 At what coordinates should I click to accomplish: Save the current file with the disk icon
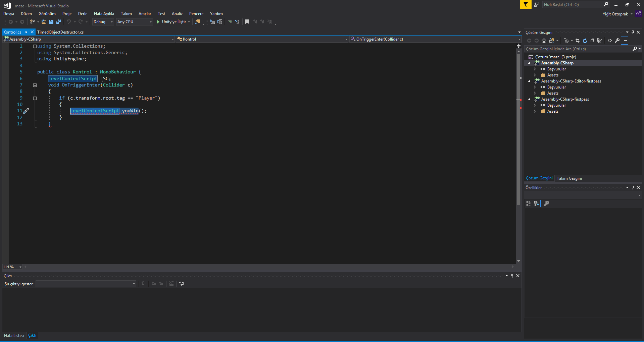pos(51,22)
